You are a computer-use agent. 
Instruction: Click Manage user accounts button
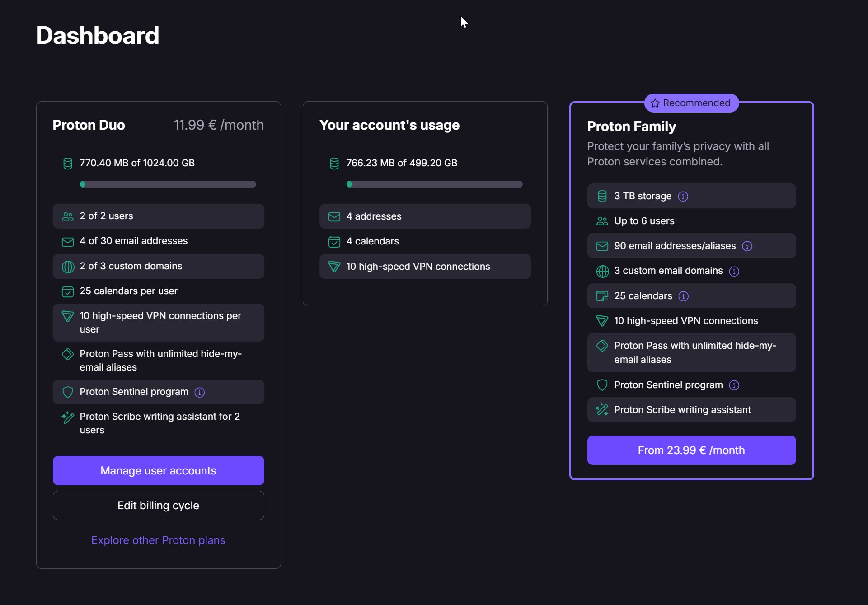click(x=159, y=471)
